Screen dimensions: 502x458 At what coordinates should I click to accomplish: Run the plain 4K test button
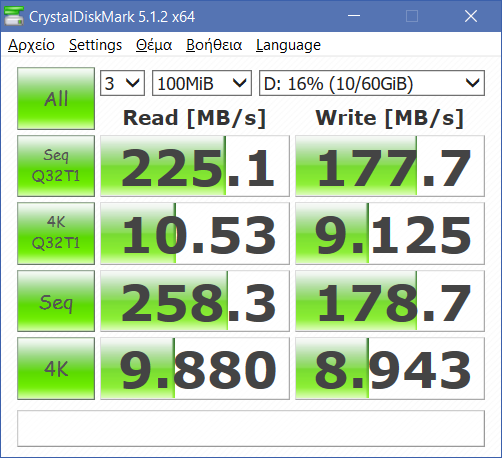click(56, 368)
